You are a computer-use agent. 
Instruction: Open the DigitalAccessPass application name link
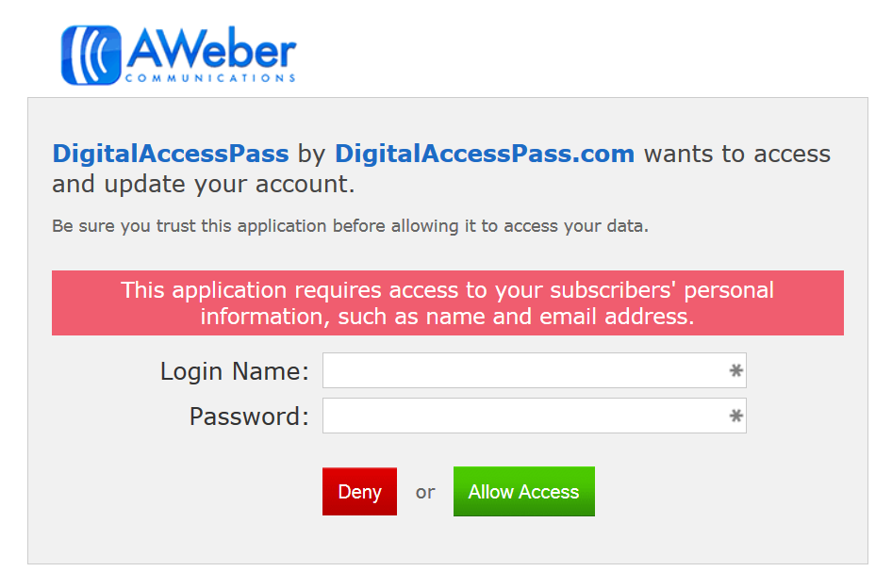(171, 154)
